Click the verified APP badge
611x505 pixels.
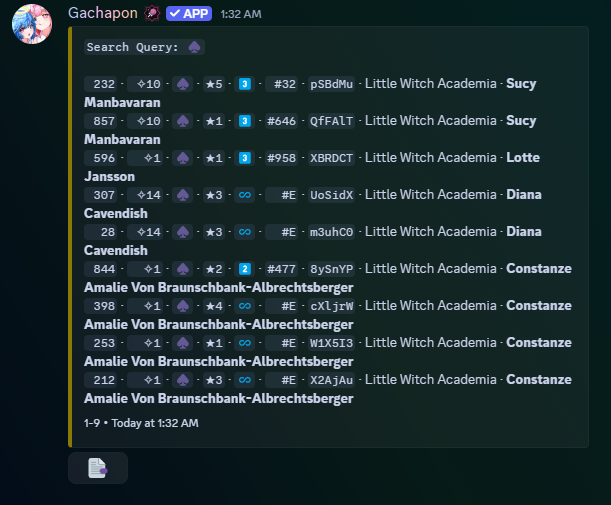coord(189,14)
